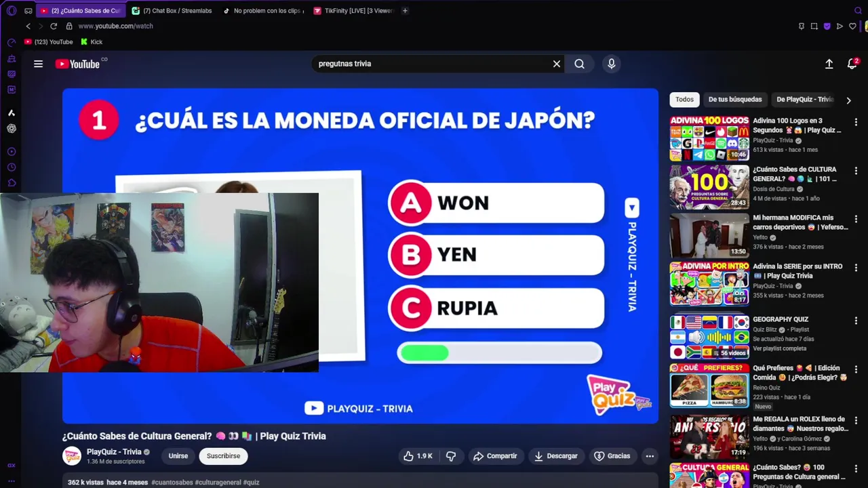
Task: Open the browser tab search magnifier icon
Action: pyautogui.click(x=859, y=11)
